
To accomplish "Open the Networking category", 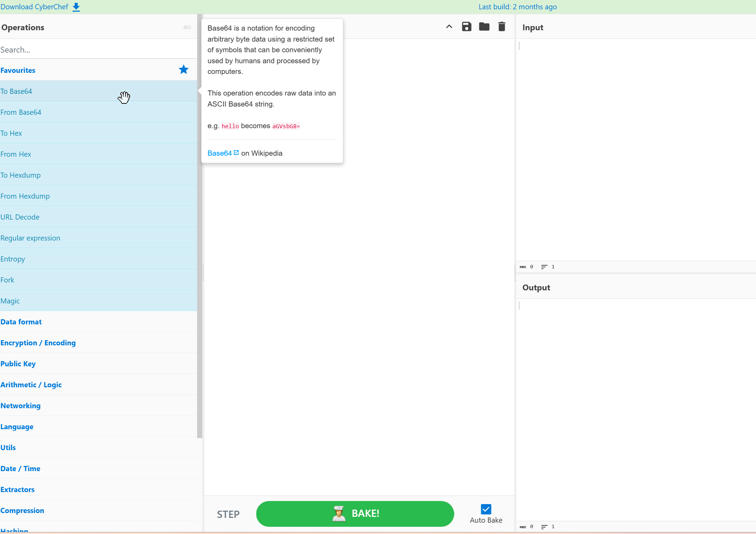I will pos(20,405).
